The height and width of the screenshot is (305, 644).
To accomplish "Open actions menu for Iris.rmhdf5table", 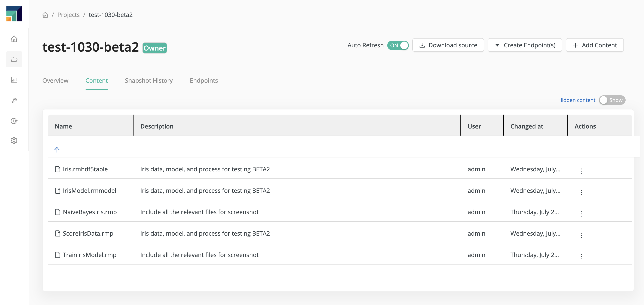I will click(581, 171).
